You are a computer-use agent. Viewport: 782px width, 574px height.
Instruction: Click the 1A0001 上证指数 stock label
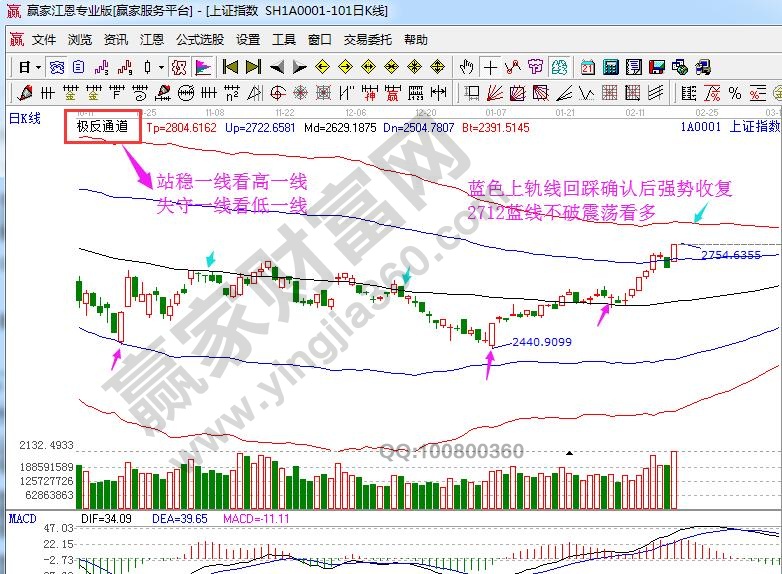point(730,127)
